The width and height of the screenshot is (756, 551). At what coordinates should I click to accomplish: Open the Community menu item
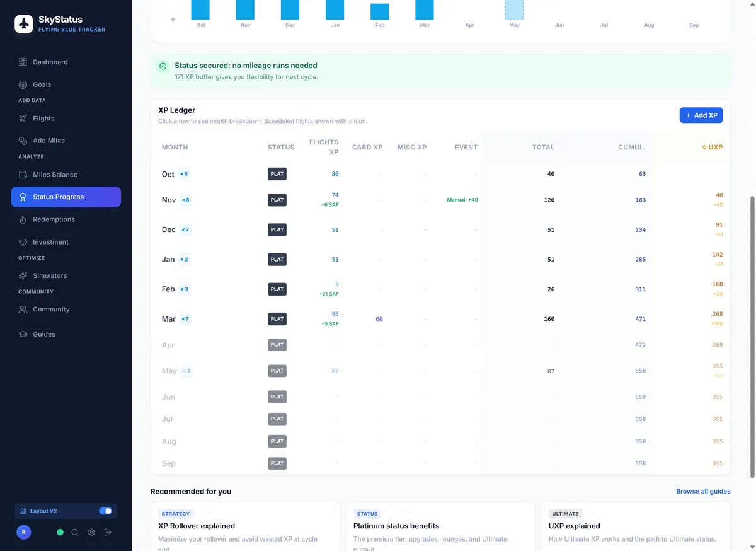click(51, 310)
